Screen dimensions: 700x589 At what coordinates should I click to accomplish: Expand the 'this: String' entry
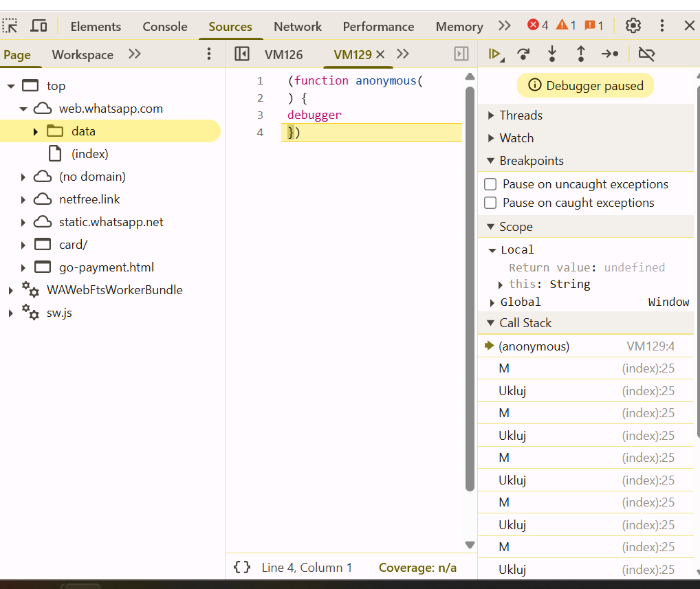pos(501,285)
